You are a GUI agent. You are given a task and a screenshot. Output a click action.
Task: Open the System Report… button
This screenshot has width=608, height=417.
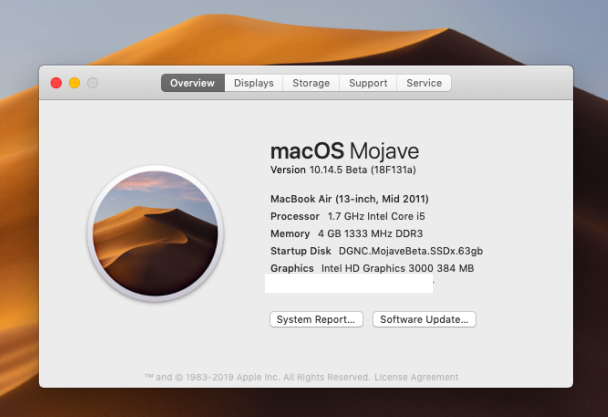[x=316, y=319]
